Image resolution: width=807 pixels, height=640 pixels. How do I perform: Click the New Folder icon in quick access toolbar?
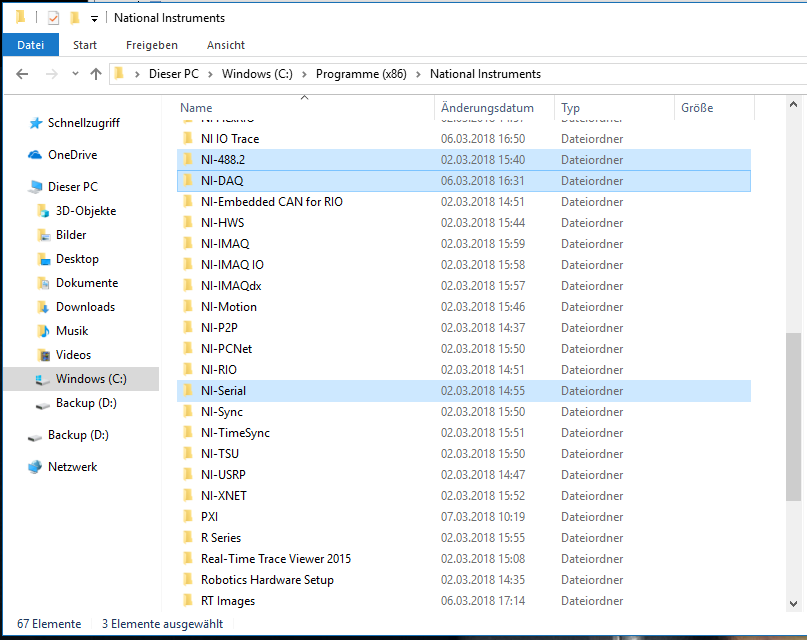(x=75, y=18)
